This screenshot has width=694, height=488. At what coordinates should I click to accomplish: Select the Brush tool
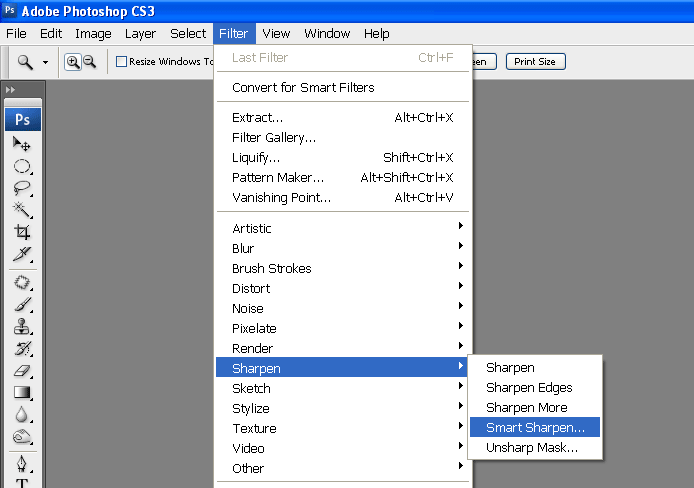click(x=22, y=304)
